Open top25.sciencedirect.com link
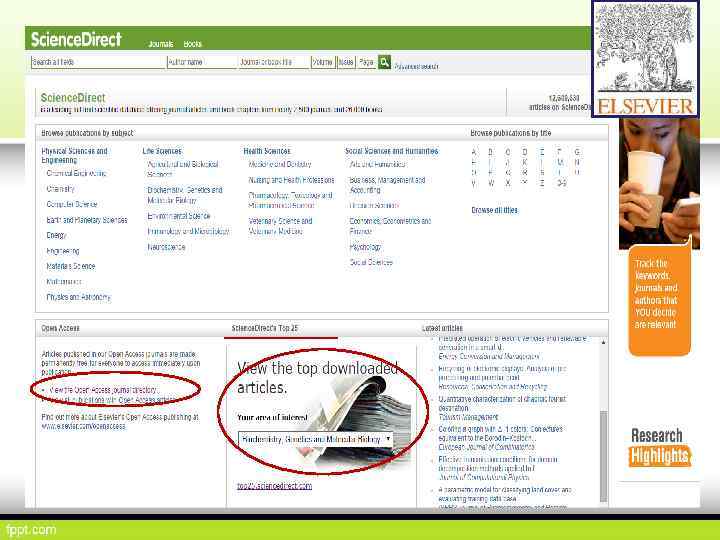 (x=275, y=486)
